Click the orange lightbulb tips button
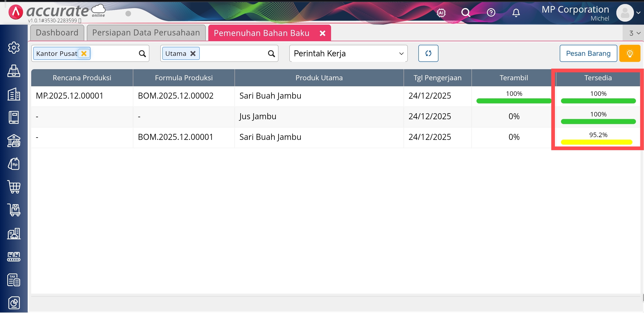Viewport: 644px width, 313px height. tap(630, 53)
